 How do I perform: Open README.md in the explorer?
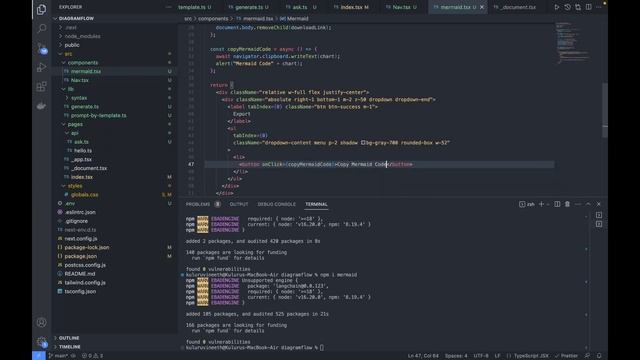(80, 274)
